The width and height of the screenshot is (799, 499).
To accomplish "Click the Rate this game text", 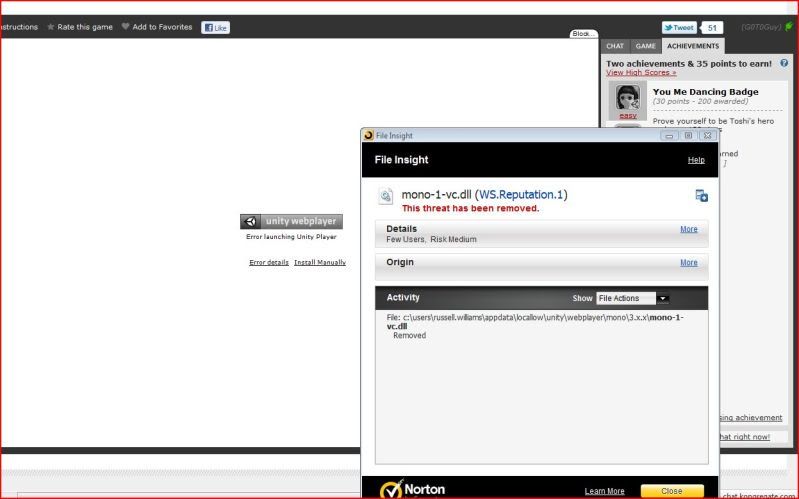I will click(x=85, y=27).
